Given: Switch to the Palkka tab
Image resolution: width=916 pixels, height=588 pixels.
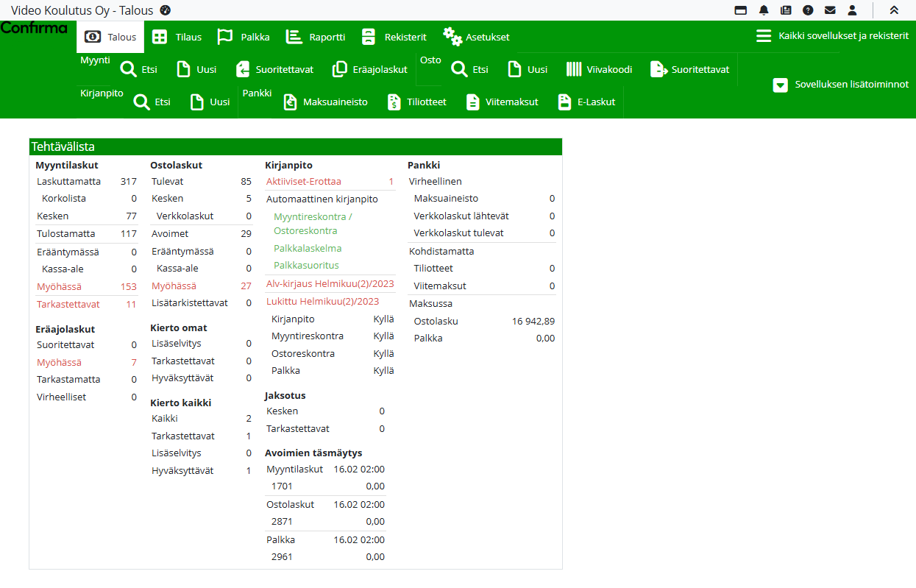Looking at the screenshot, I should (244, 37).
